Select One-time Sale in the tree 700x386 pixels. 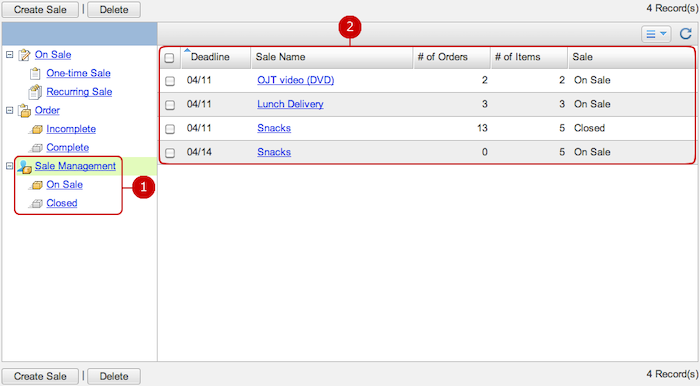tap(79, 73)
